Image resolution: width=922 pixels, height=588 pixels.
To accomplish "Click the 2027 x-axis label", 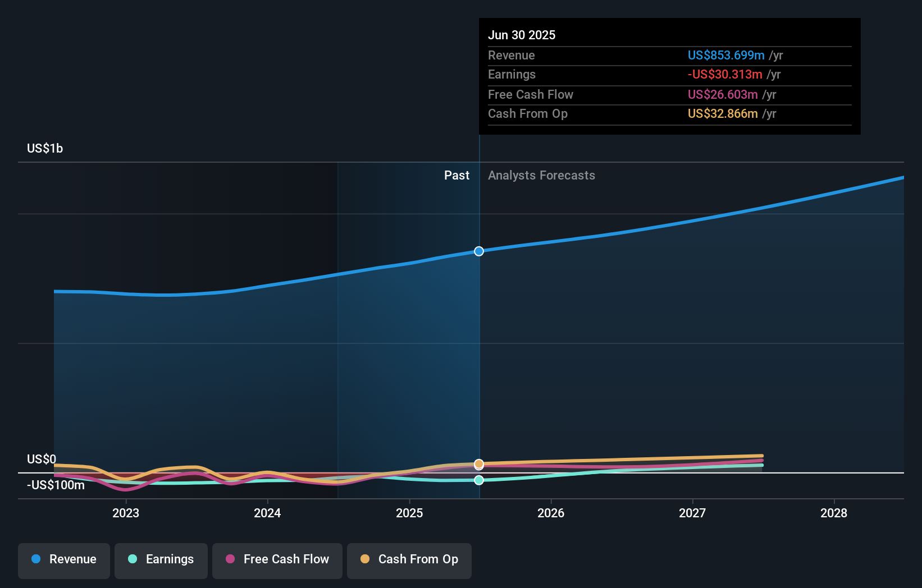I will click(692, 513).
